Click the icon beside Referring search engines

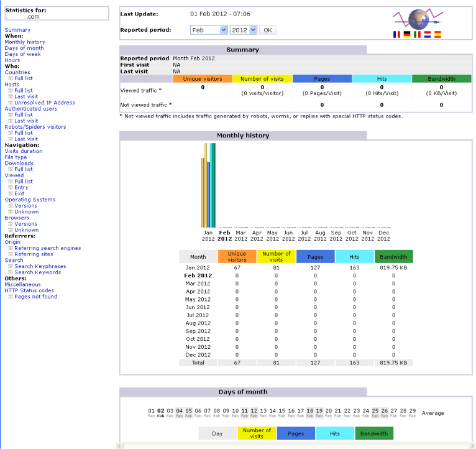click(x=11, y=248)
